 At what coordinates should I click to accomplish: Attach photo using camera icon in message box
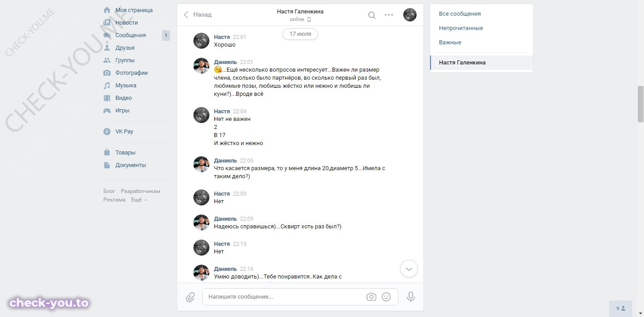(371, 296)
